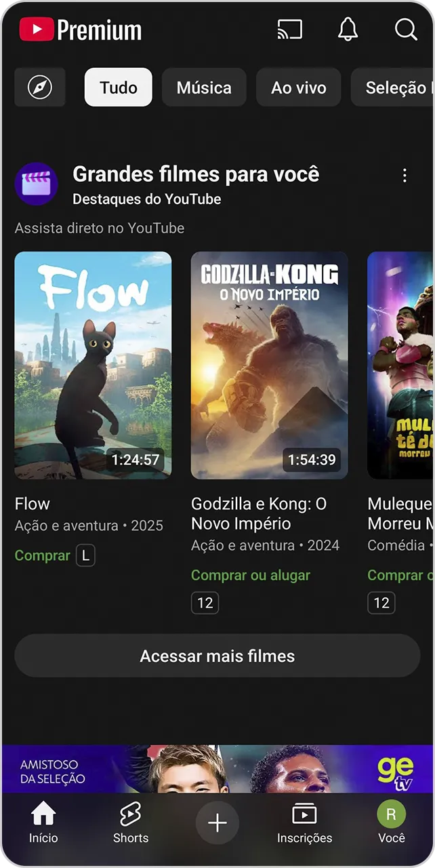Screen dimensions: 435x868
Task: Open notifications via the bell icon
Action: (348, 30)
